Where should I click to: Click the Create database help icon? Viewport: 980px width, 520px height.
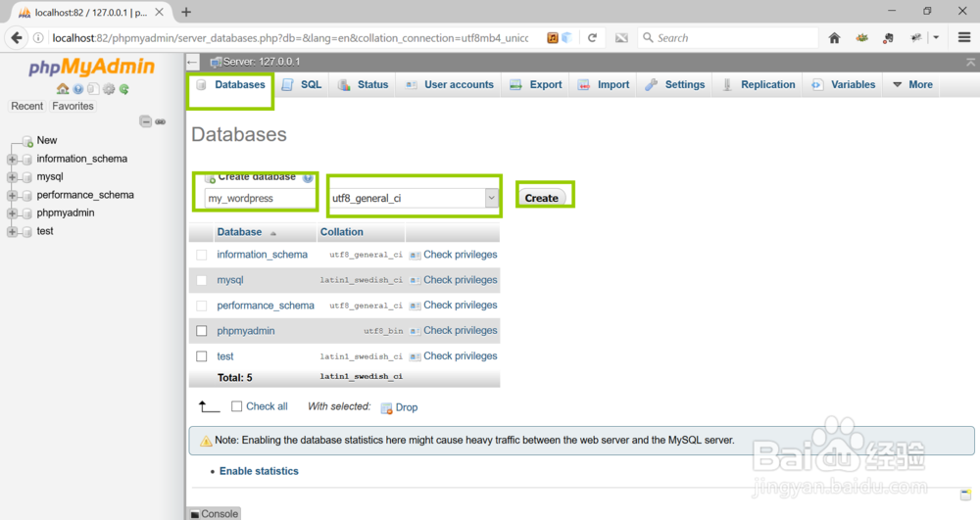pos(308,178)
